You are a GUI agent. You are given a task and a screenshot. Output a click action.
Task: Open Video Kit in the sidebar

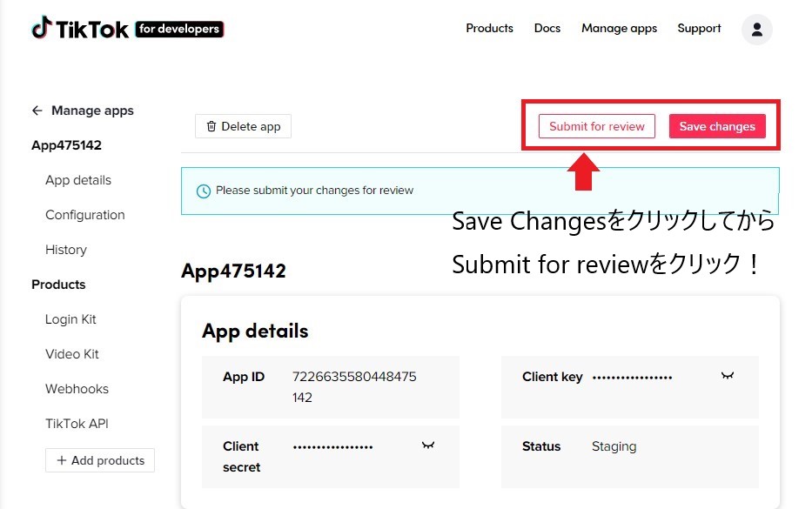(x=72, y=354)
